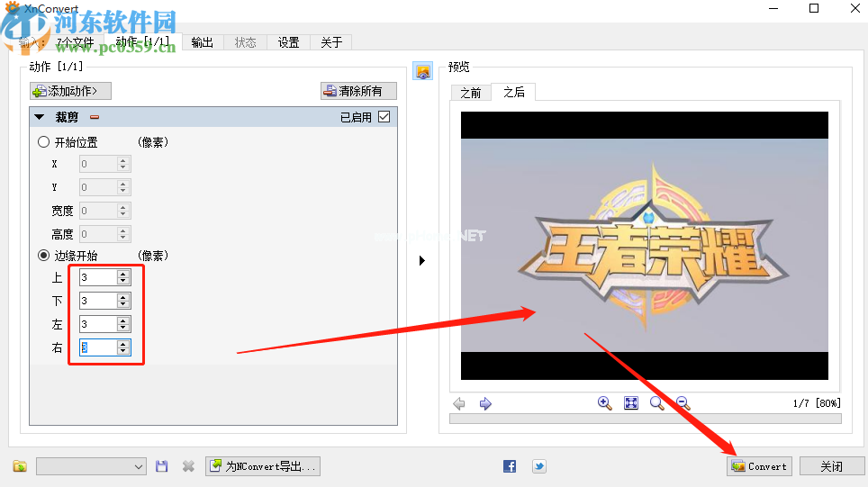Switch to the 输出 tab
868x487 pixels.
coord(203,42)
